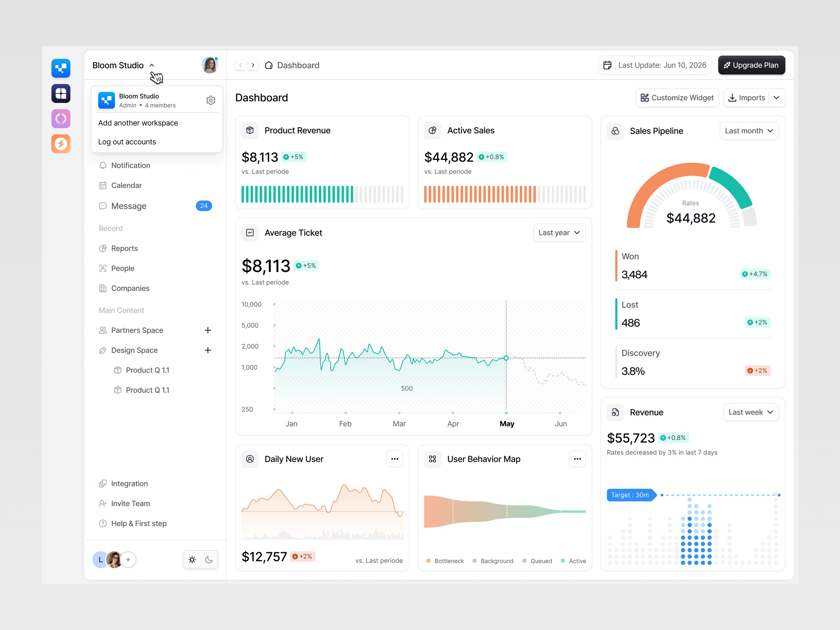The image size is (840, 630).
Task: Click the Upgrade Plan button
Action: [751, 65]
